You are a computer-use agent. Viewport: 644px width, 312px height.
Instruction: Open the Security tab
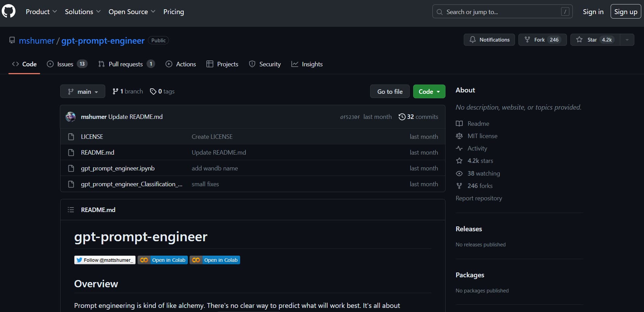pyautogui.click(x=265, y=64)
